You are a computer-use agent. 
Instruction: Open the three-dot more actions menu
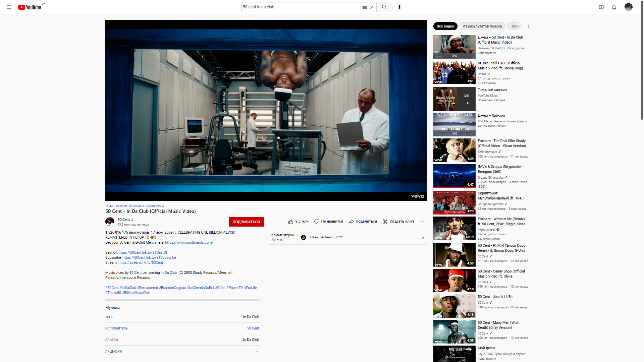[422, 222]
